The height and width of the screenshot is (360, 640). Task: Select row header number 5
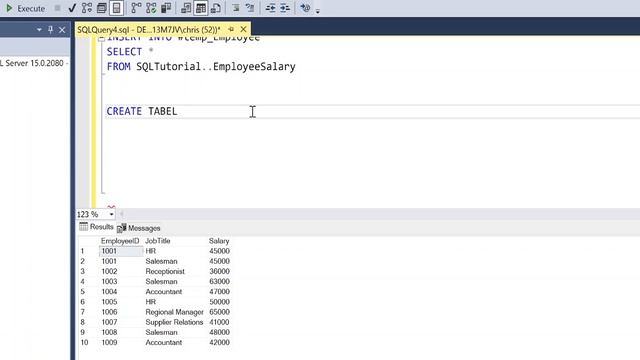(x=82, y=292)
